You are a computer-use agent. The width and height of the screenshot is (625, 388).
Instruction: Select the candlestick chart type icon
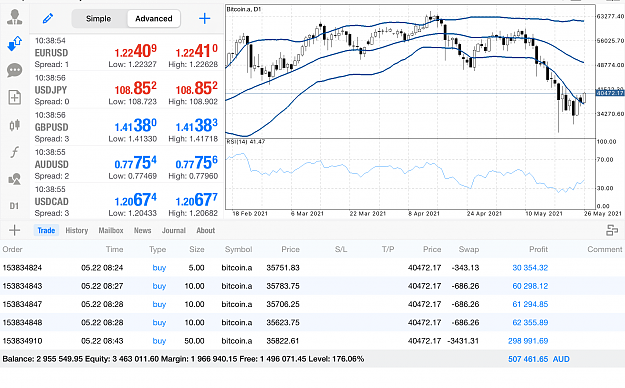[15, 125]
